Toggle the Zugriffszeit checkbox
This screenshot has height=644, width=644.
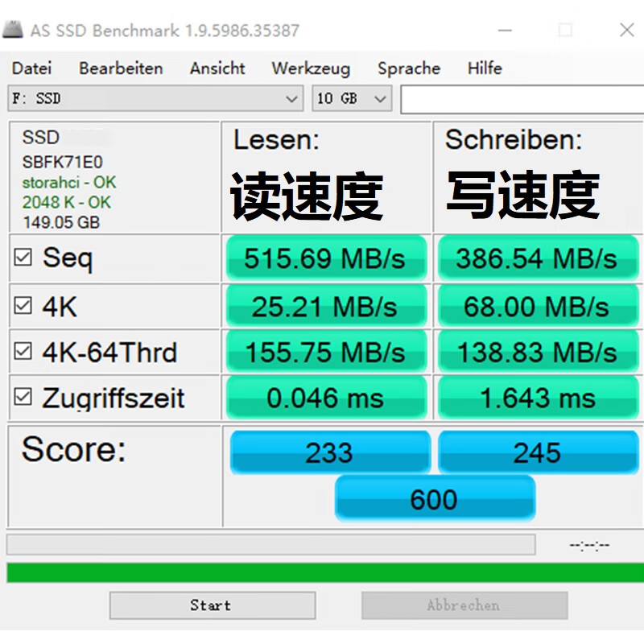point(23,397)
